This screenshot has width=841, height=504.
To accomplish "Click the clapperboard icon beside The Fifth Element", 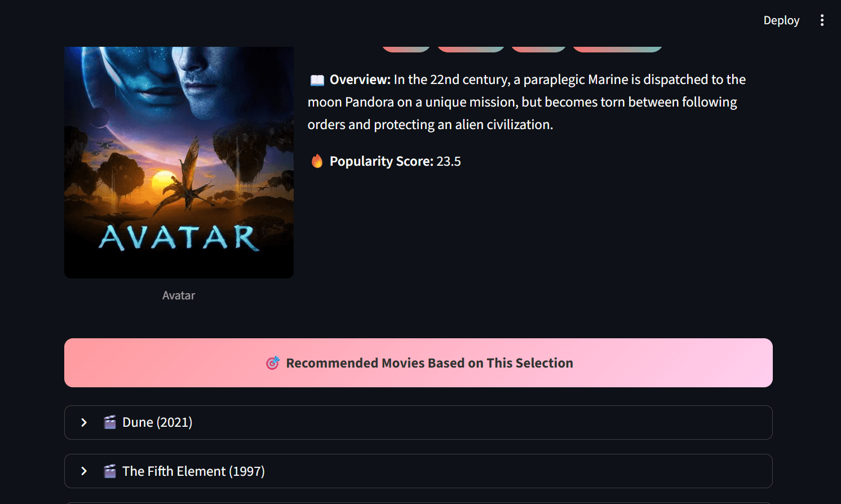I will [x=110, y=471].
